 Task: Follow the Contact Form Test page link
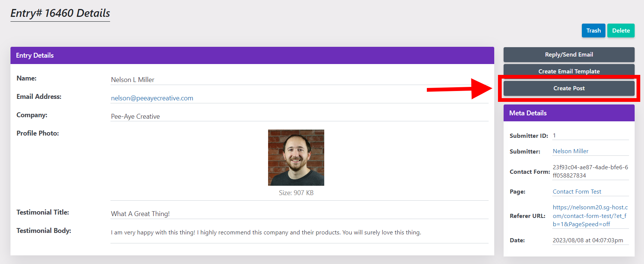(577, 192)
